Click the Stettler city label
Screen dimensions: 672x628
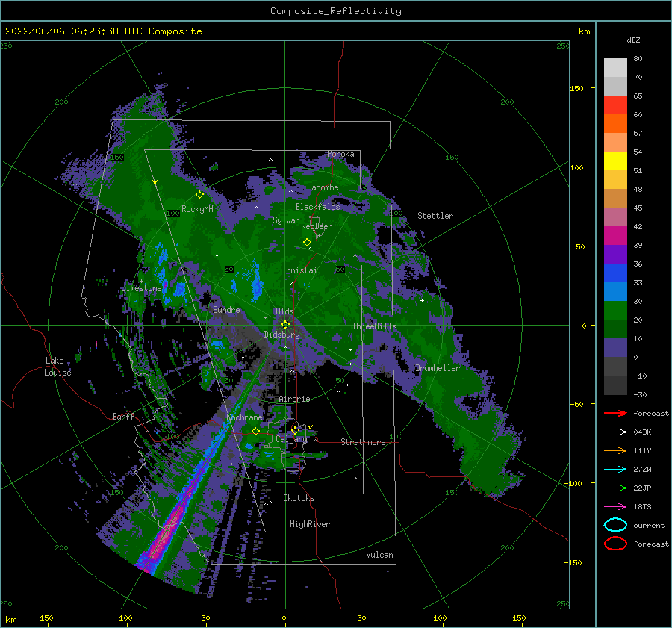[x=435, y=216]
